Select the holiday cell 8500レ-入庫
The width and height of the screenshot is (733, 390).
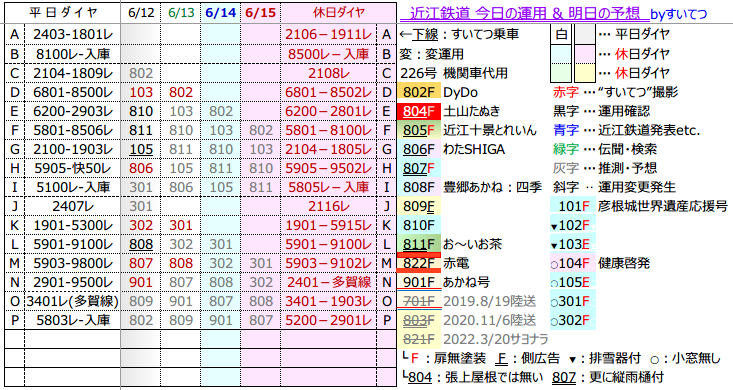pos(329,54)
